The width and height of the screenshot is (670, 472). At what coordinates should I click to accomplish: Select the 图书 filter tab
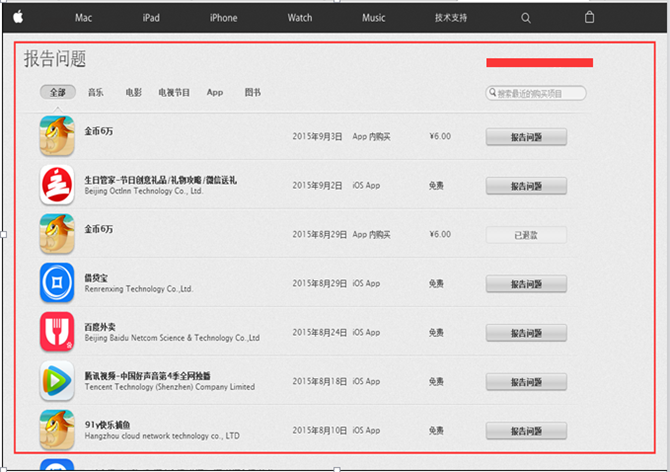(253, 92)
